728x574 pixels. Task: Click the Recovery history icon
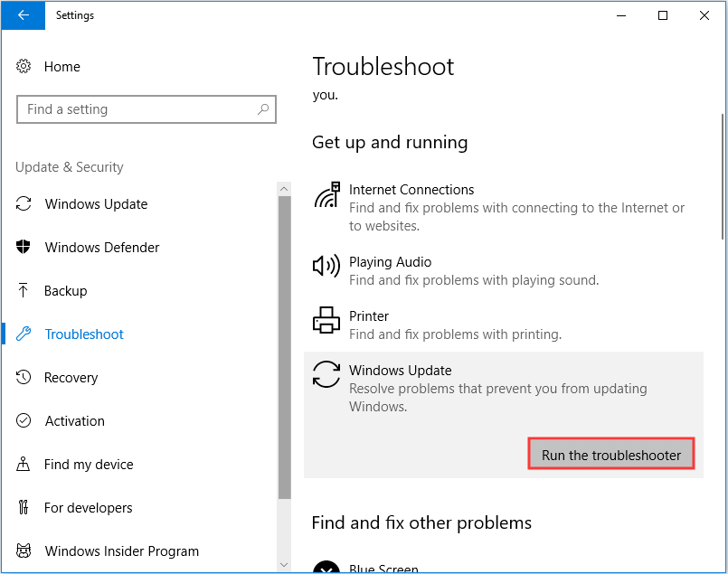tap(24, 378)
